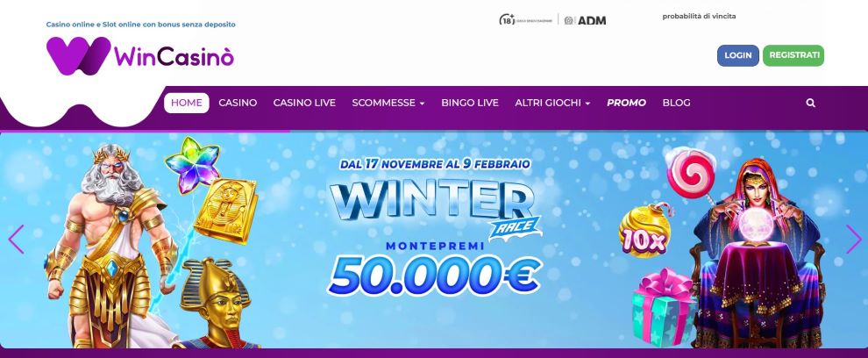
Task: Select the Home menu item
Action: click(x=187, y=103)
